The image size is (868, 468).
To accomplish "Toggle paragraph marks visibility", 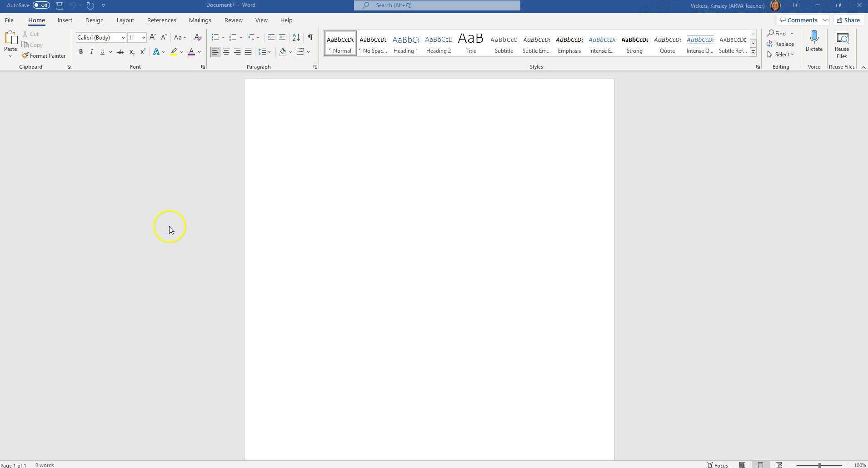I will (309, 37).
